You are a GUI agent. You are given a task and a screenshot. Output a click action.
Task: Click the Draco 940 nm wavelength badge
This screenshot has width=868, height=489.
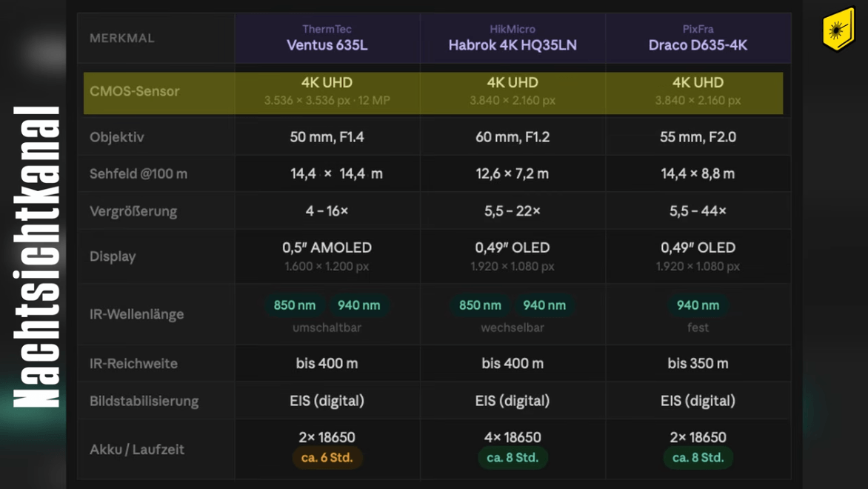click(698, 305)
